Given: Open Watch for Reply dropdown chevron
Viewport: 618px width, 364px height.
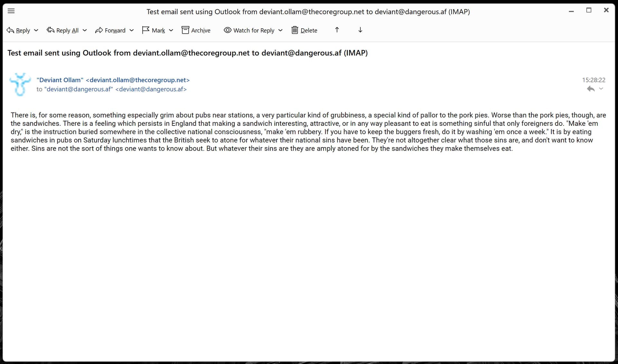Looking at the screenshot, I should [280, 30].
